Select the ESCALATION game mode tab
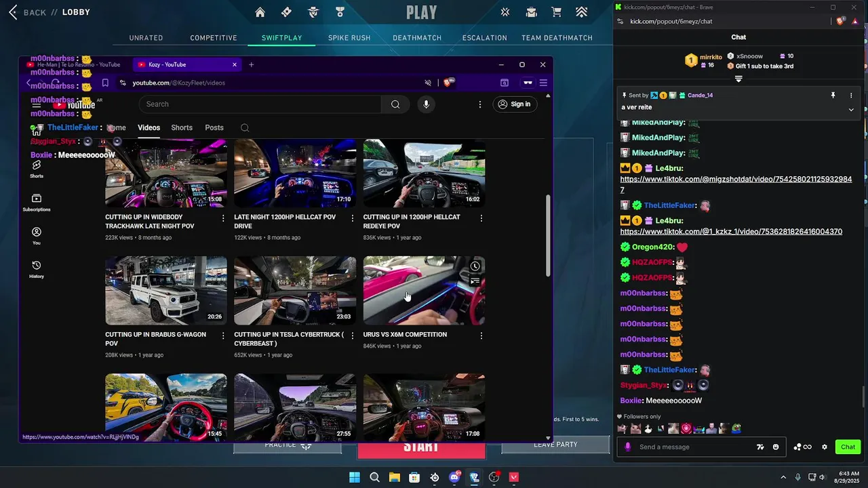The image size is (868, 488). pos(485,38)
